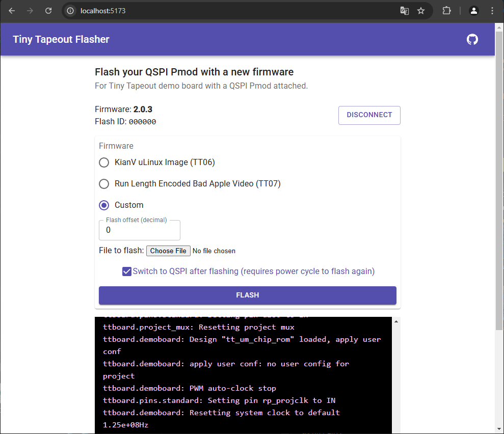The height and width of the screenshot is (434, 504).
Task: Open the browser extensions puzzle icon
Action: [446, 11]
